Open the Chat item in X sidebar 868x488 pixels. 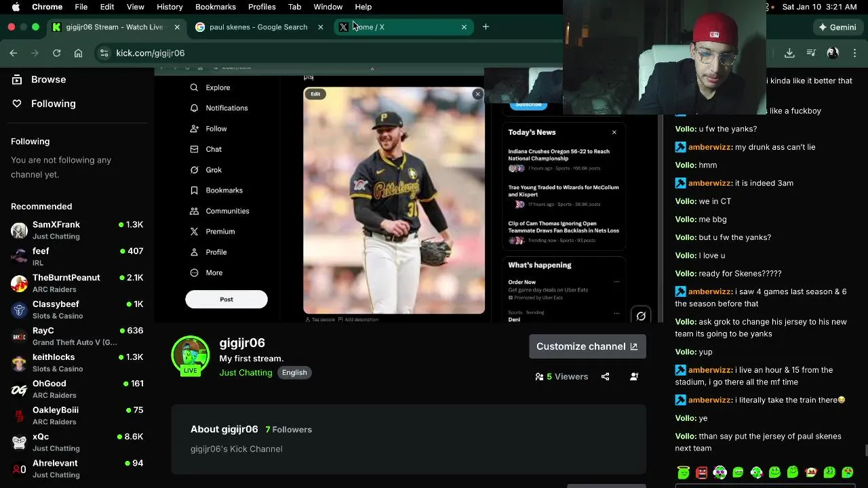pos(206,149)
